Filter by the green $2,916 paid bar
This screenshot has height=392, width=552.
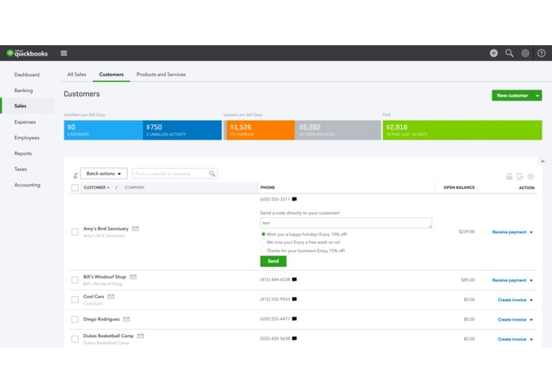point(462,130)
